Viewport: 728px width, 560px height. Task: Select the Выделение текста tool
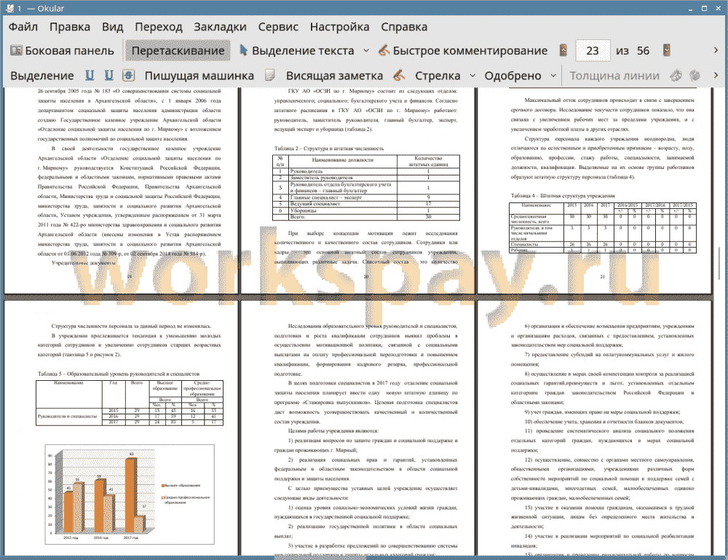pos(296,51)
